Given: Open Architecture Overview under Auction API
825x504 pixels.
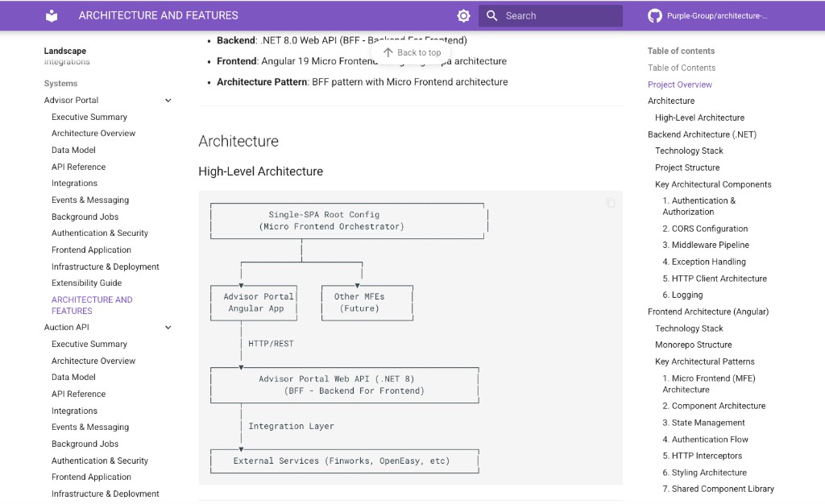Looking at the screenshot, I should point(93,361).
